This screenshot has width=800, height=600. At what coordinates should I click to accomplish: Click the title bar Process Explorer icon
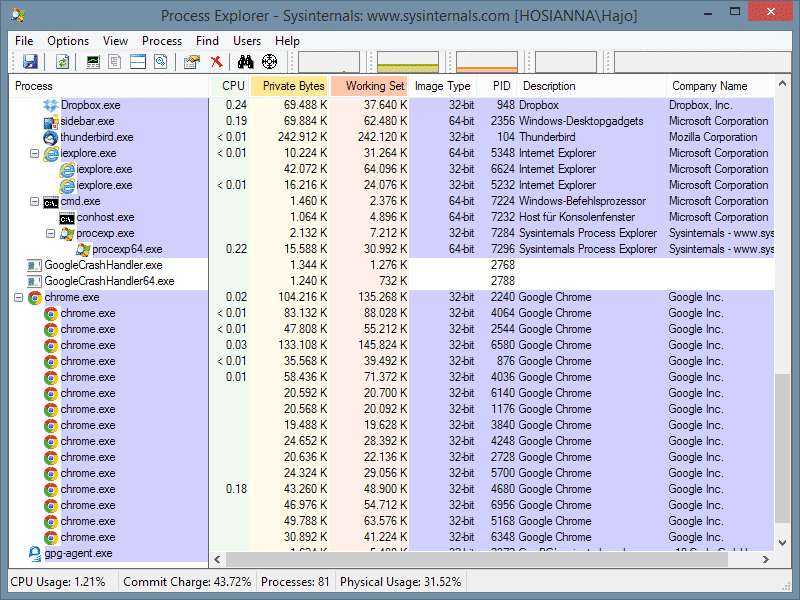coord(19,15)
